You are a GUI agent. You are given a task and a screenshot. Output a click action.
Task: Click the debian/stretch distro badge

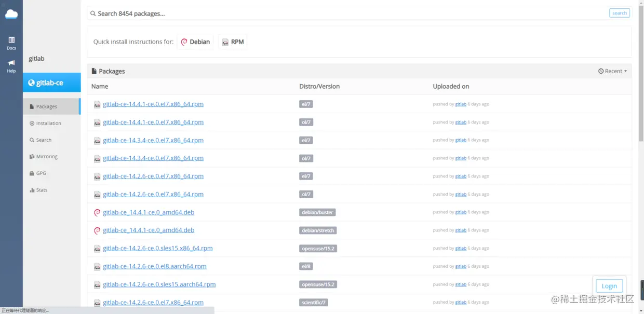tap(318, 230)
